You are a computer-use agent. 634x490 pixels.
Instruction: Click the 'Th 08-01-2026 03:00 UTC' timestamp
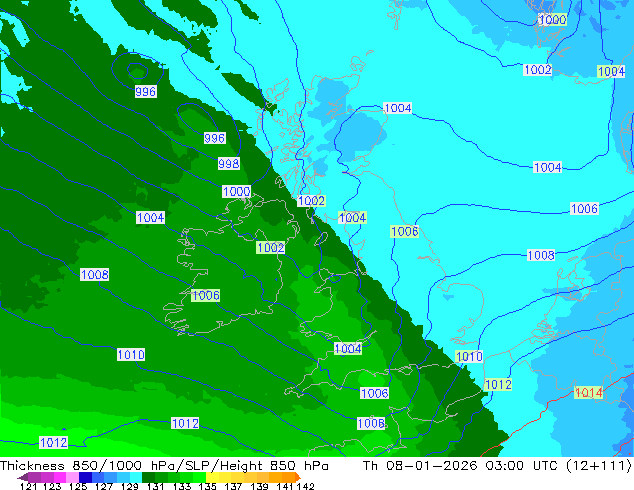tap(462, 466)
